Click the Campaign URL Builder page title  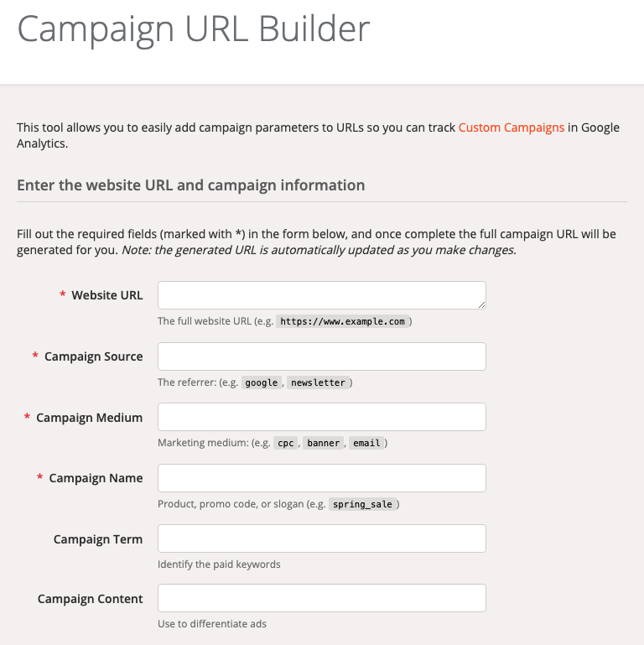point(194,29)
